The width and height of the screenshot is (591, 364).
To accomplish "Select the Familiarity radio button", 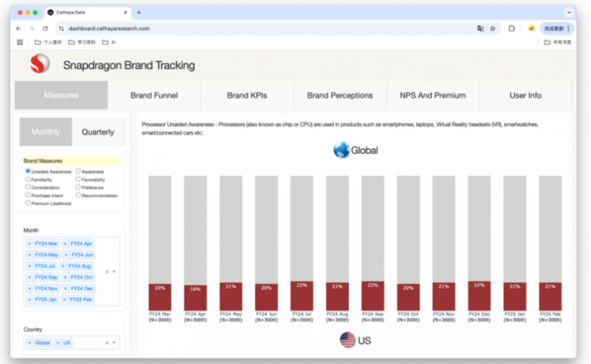I will 28,180.
